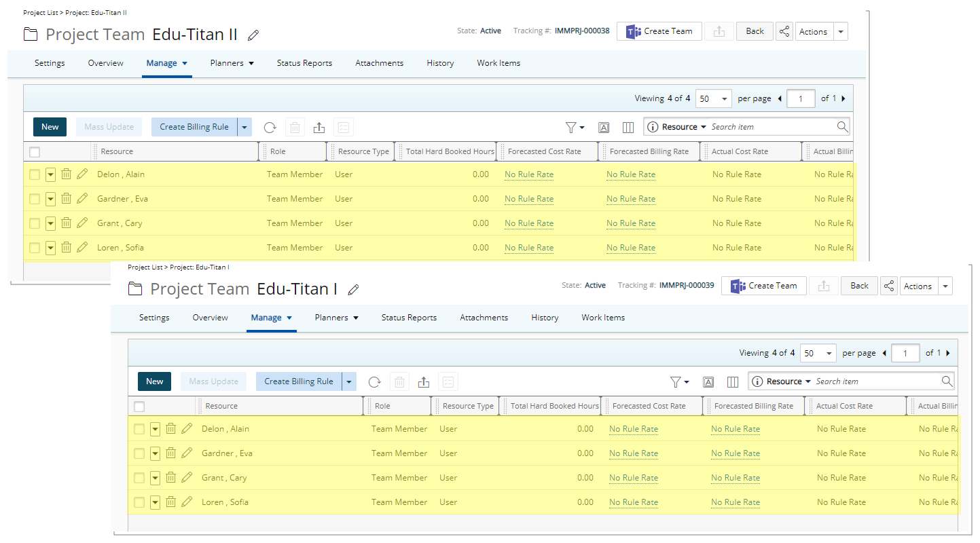Edit Loren, Sofia row in Edu-Titan II
Screen dimensions: 980x543
point(82,247)
